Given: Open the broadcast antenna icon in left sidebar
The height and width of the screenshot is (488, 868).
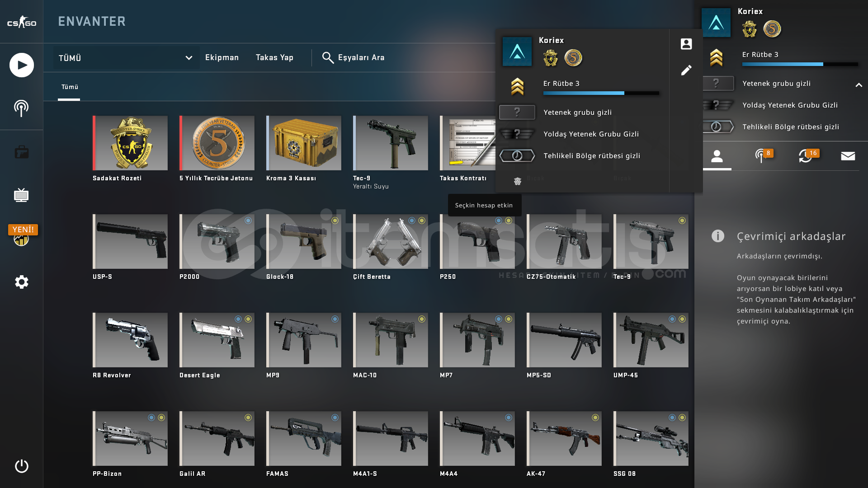Looking at the screenshot, I should coord(21,108).
